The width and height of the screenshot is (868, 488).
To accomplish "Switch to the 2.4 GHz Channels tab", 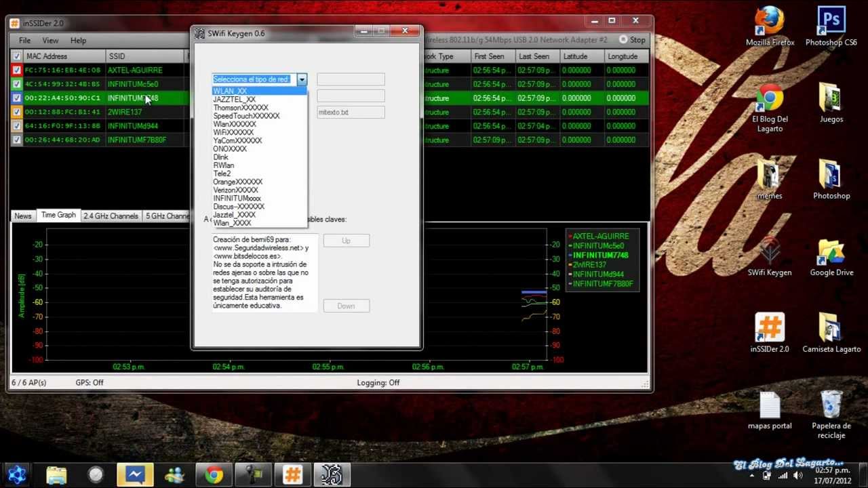I will pos(111,216).
